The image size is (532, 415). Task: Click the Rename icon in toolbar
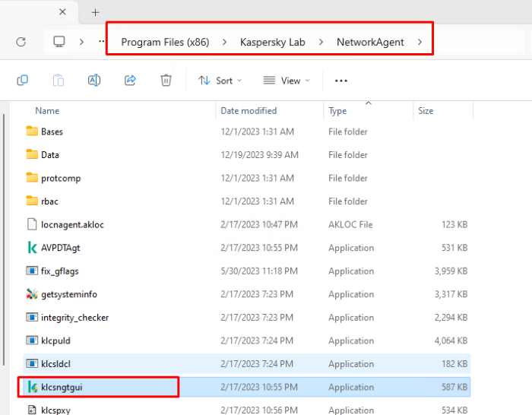point(94,81)
